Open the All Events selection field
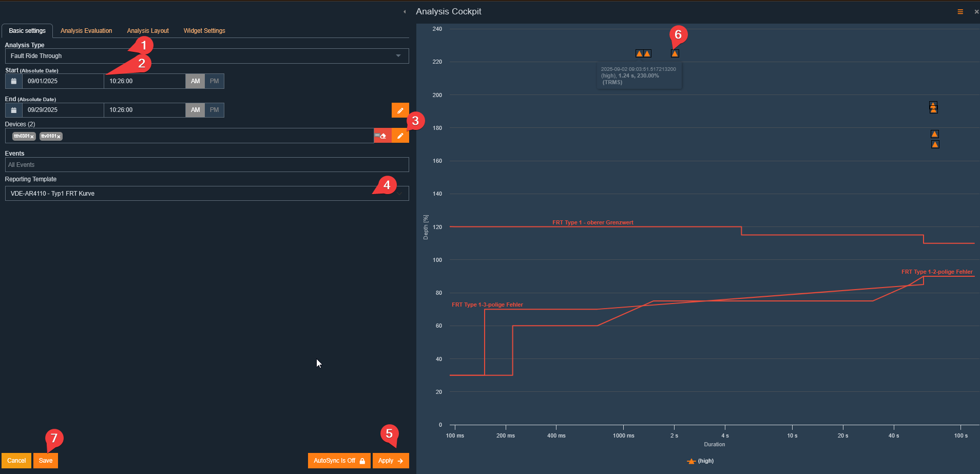Screen dimensions: 980x474 coord(207,165)
